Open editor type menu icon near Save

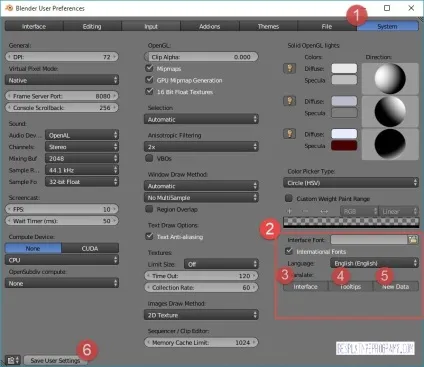tap(13, 360)
